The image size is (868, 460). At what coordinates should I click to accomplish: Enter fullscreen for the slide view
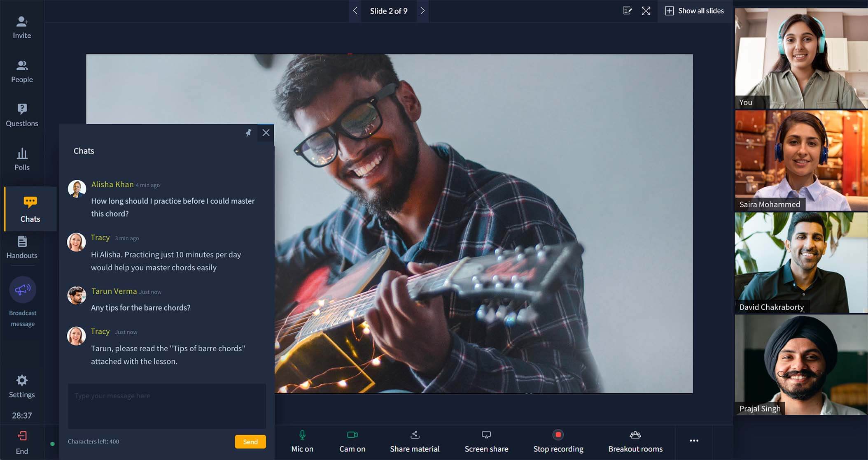click(x=646, y=11)
